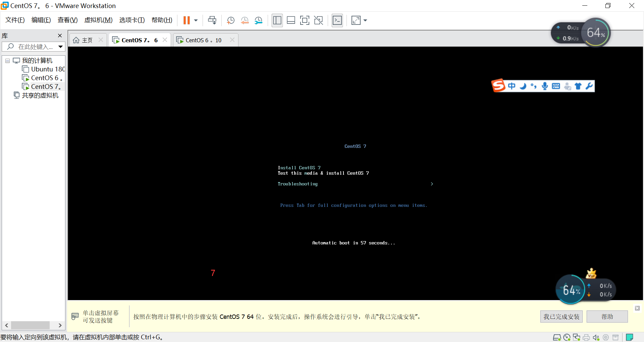Expand the Troubleshooting submenu arrow
Image resolution: width=644 pixels, height=342 pixels.
[432, 184]
